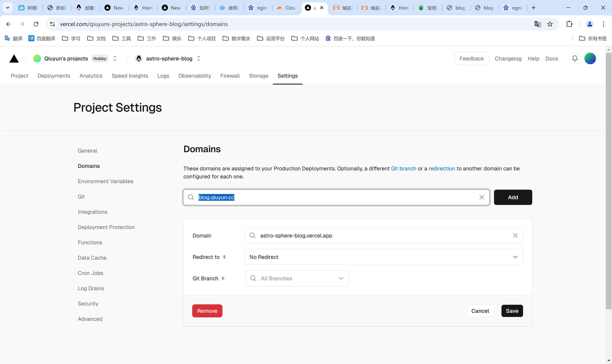Expand project switcher next to astro-sphere-blog
The height and width of the screenshot is (364, 612).
199,59
